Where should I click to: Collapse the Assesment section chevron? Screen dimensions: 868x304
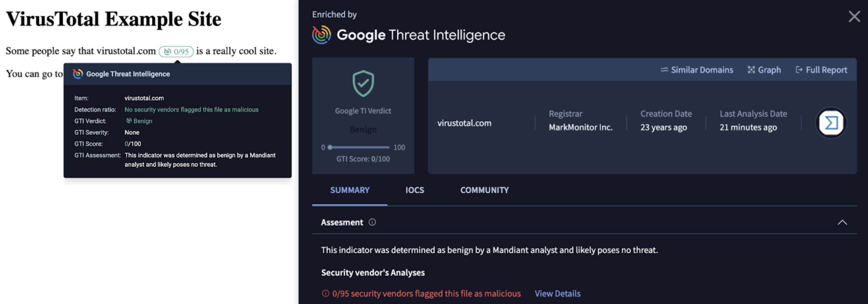pos(842,222)
